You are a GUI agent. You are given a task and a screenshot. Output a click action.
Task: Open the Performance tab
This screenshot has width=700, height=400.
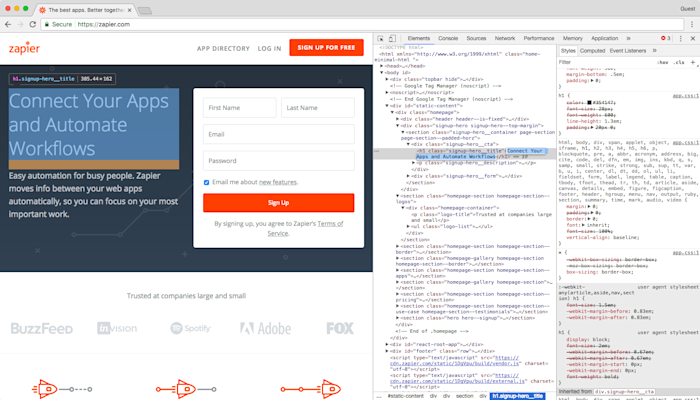tap(538, 38)
